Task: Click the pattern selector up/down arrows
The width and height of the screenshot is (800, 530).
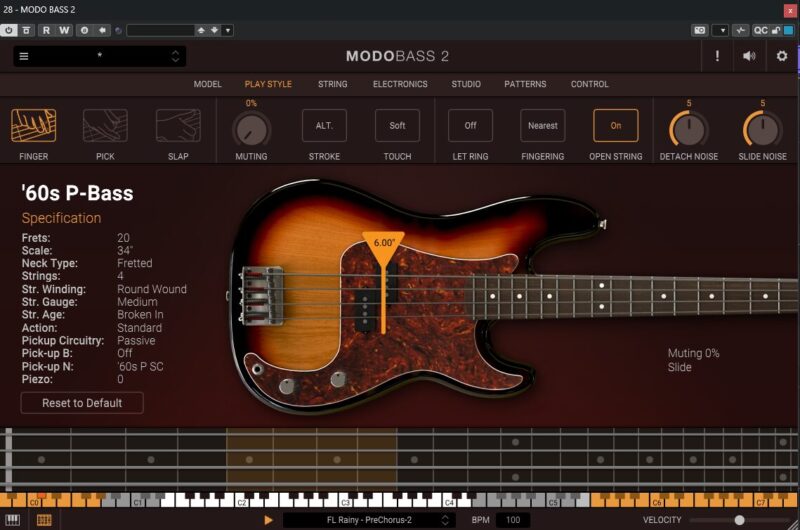Action: pyautogui.click(x=445, y=520)
